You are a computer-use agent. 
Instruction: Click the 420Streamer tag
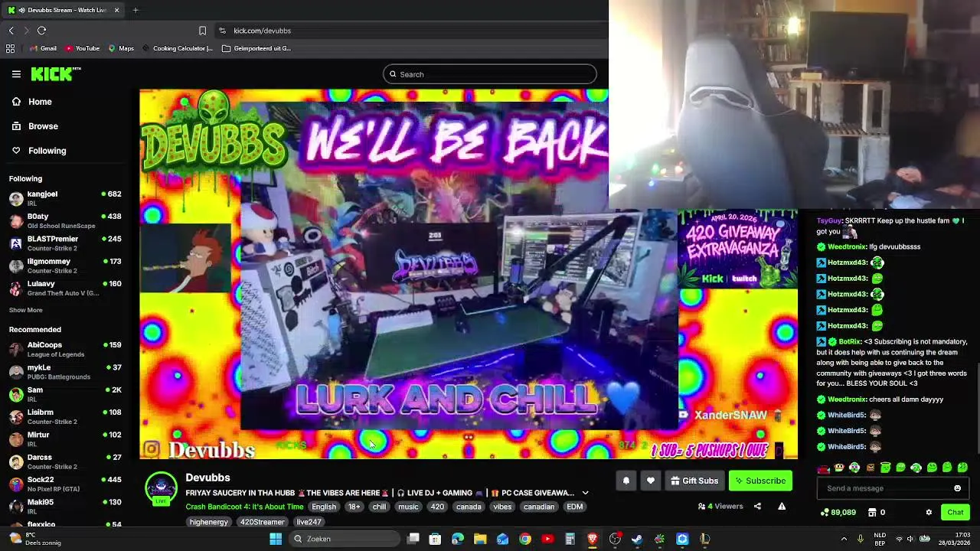(x=262, y=522)
